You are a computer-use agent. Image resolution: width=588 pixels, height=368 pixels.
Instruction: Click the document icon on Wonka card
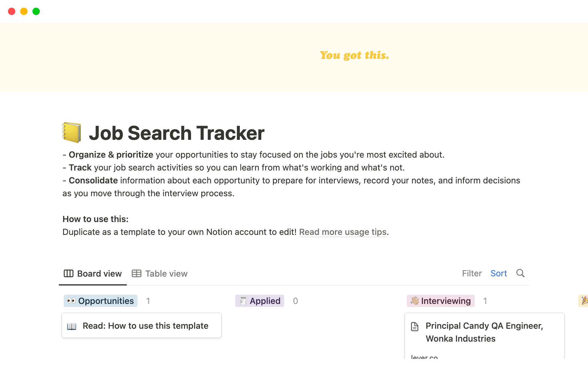tap(415, 327)
